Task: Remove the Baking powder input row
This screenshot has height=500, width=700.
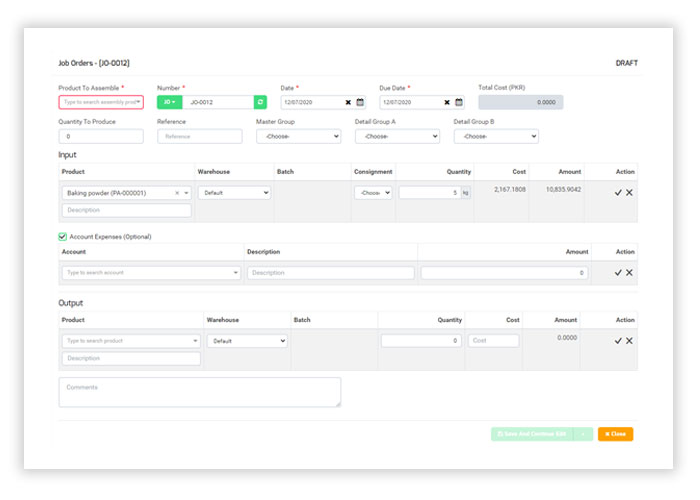Action: coord(629,192)
